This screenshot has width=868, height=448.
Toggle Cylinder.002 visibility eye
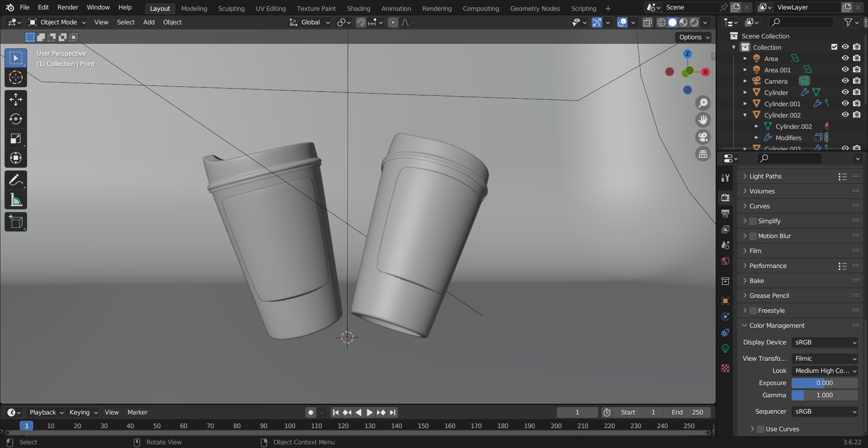(845, 115)
